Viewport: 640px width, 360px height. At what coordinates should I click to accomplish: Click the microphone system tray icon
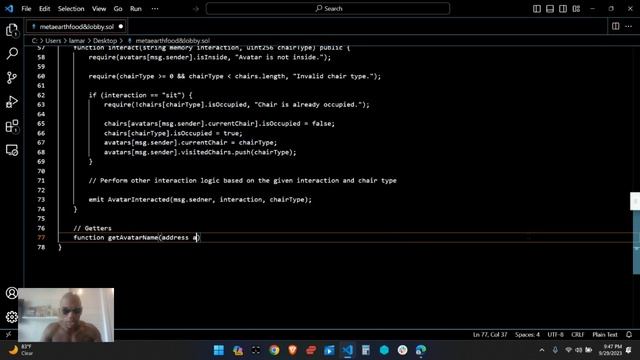tap(555, 350)
